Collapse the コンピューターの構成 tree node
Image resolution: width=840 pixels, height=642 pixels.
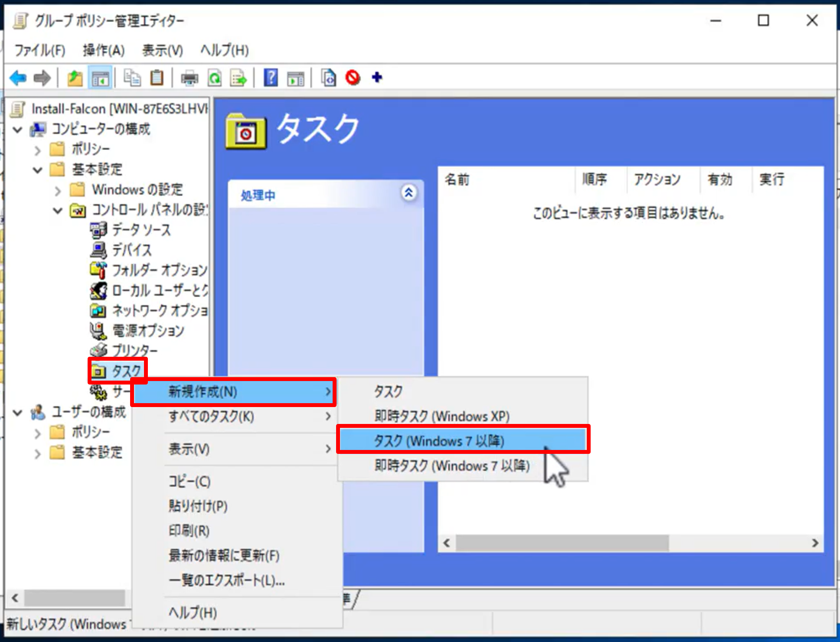[18, 129]
